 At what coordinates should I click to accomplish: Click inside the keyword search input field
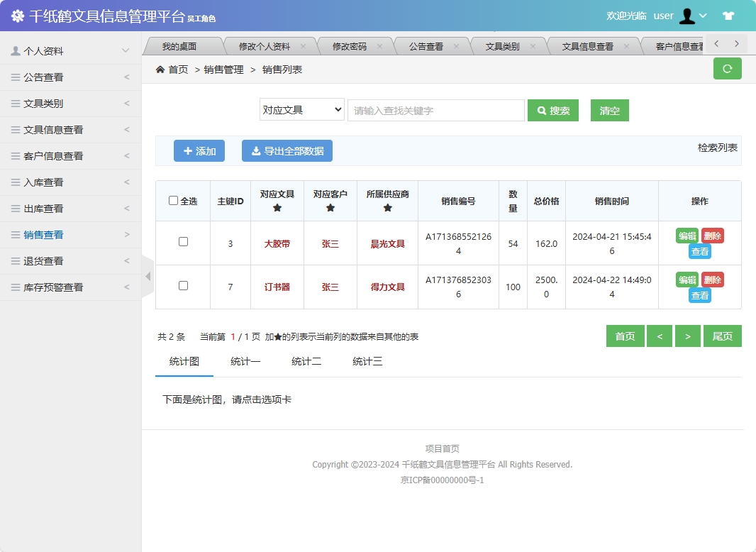click(435, 110)
